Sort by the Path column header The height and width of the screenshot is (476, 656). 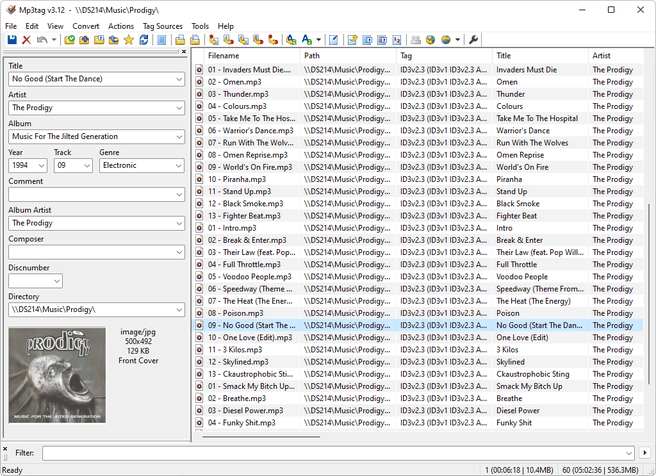click(x=348, y=56)
